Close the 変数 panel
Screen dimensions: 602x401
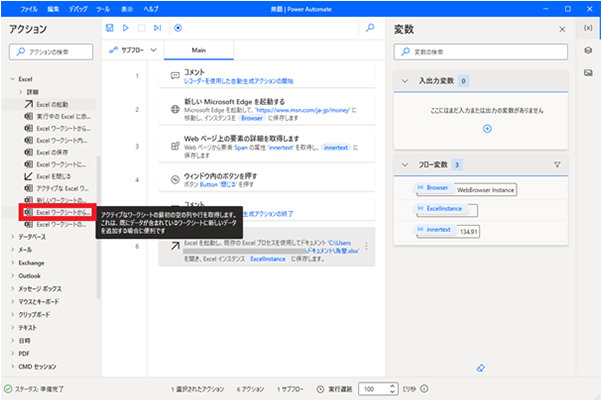point(562,29)
